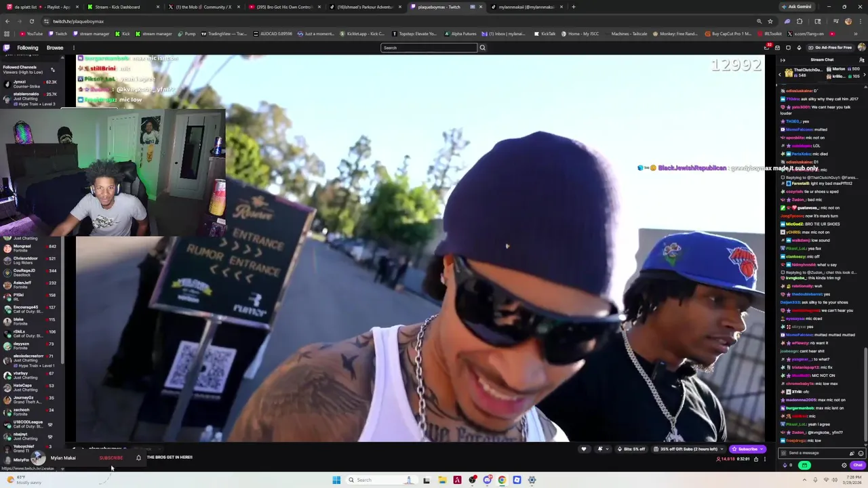Click the purple Chat send button
The width and height of the screenshot is (868, 488).
click(858, 465)
